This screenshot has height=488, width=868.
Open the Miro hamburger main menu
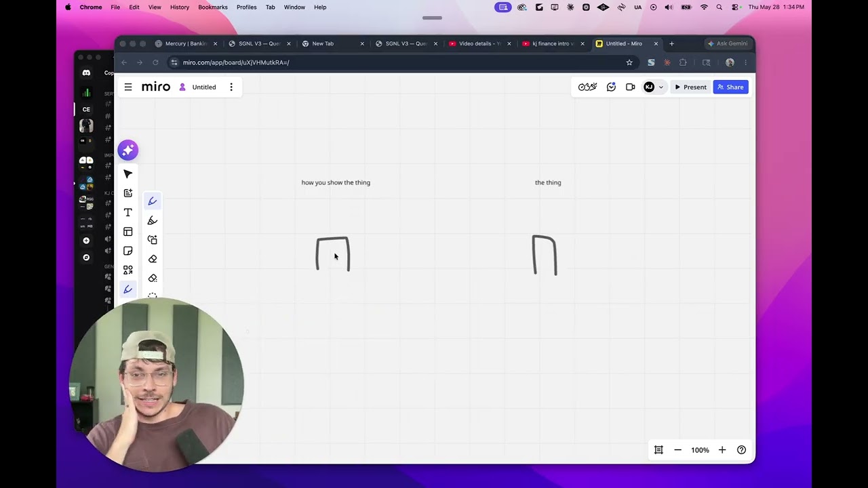pyautogui.click(x=127, y=87)
